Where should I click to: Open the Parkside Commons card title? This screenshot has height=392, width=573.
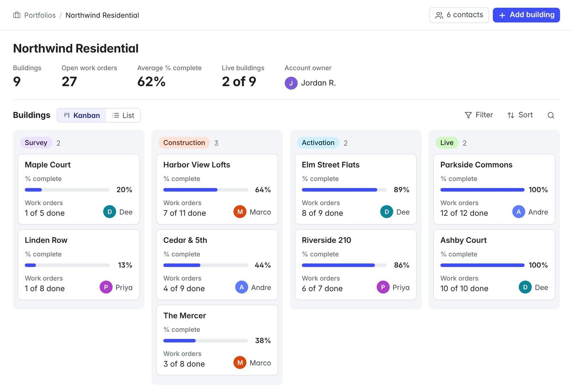click(x=476, y=165)
